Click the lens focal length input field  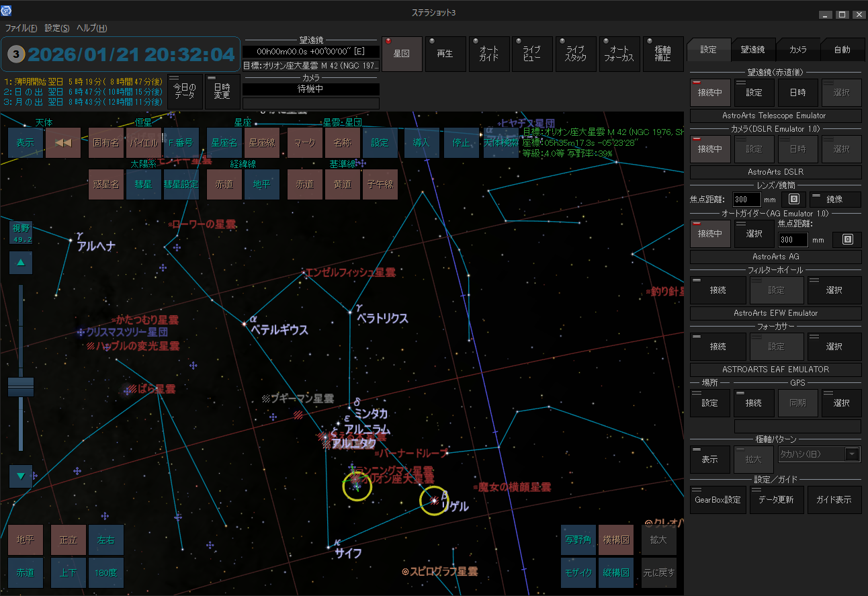point(747,200)
